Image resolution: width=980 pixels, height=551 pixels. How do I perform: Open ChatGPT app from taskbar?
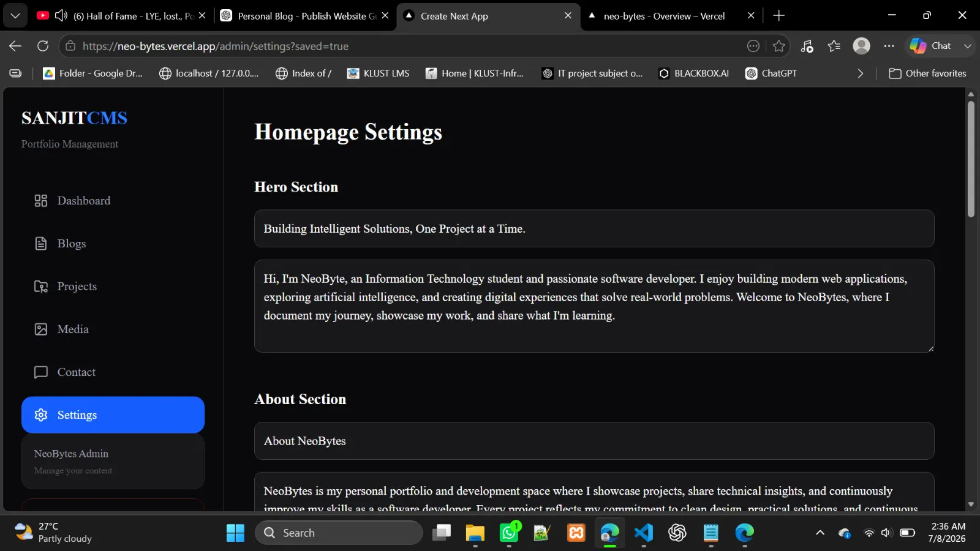[x=677, y=533]
